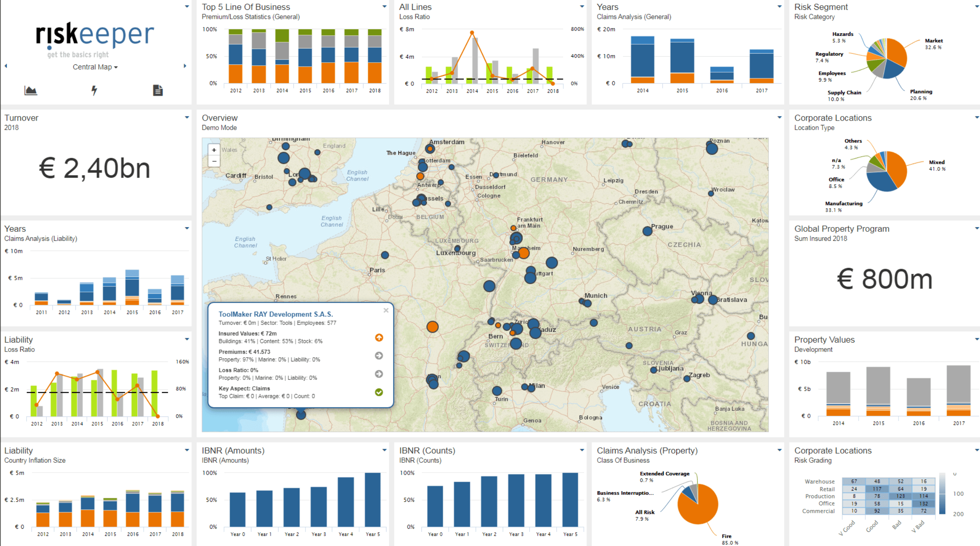The width and height of the screenshot is (980, 546).
Task: Click the grey arrow icon beside Loss Ratio
Action: click(x=379, y=374)
